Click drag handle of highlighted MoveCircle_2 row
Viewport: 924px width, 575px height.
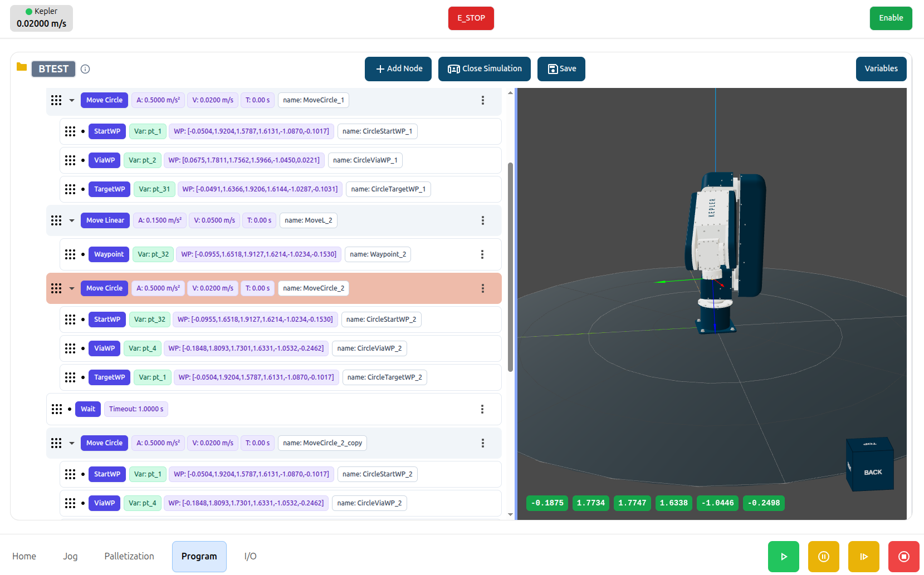point(56,288)
